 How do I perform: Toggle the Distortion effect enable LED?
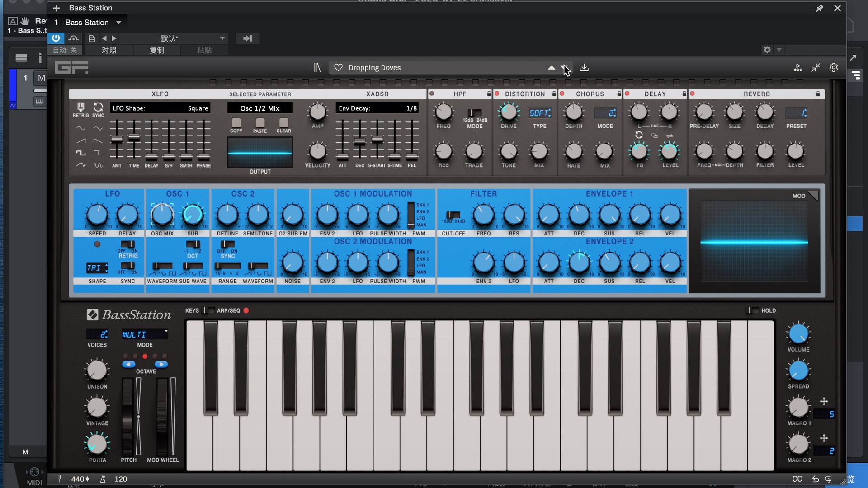click(x=497, y=94)
